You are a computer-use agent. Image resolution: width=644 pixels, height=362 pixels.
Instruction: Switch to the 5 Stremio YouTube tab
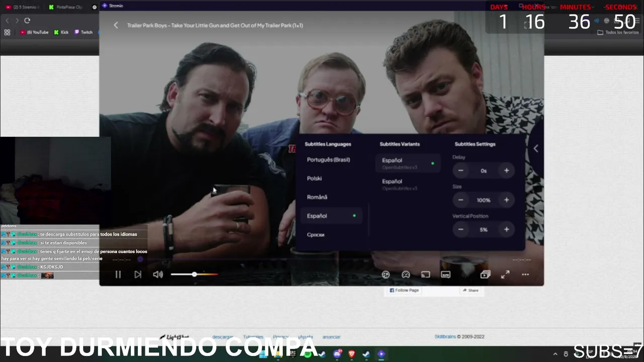23,7
